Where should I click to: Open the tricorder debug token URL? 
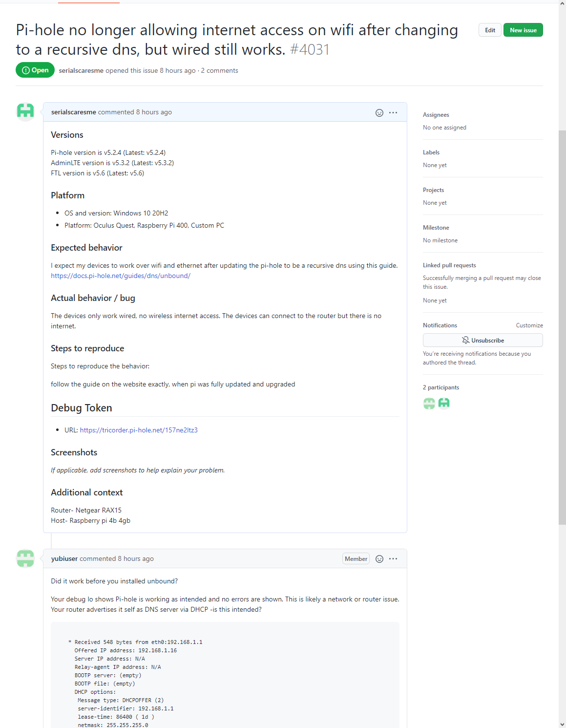[139, 430]
